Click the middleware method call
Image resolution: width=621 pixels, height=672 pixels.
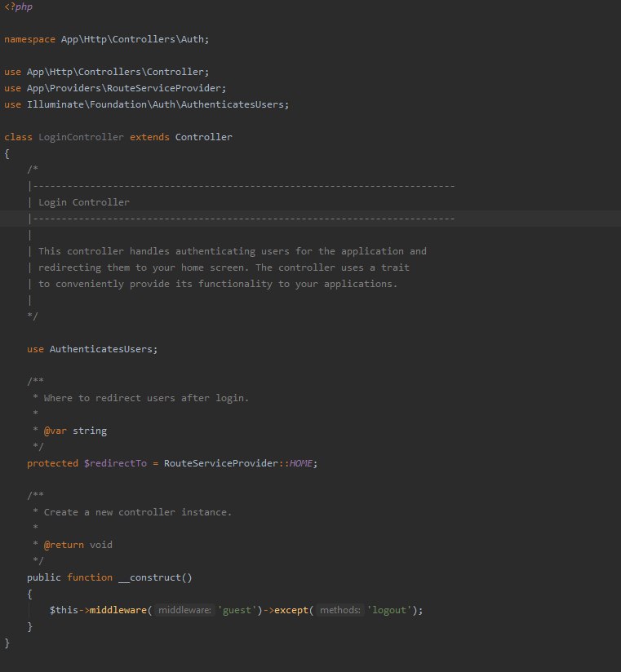[x=118, y=610]
